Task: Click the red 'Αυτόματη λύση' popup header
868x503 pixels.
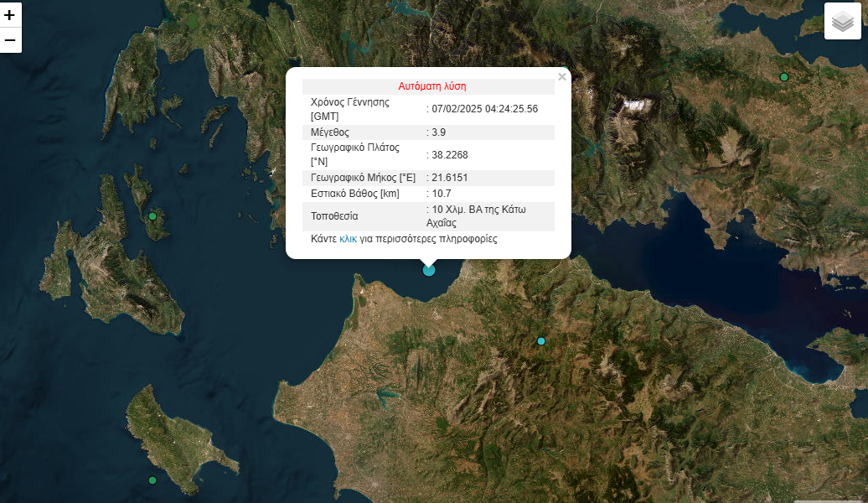Action: pos(431,86)
